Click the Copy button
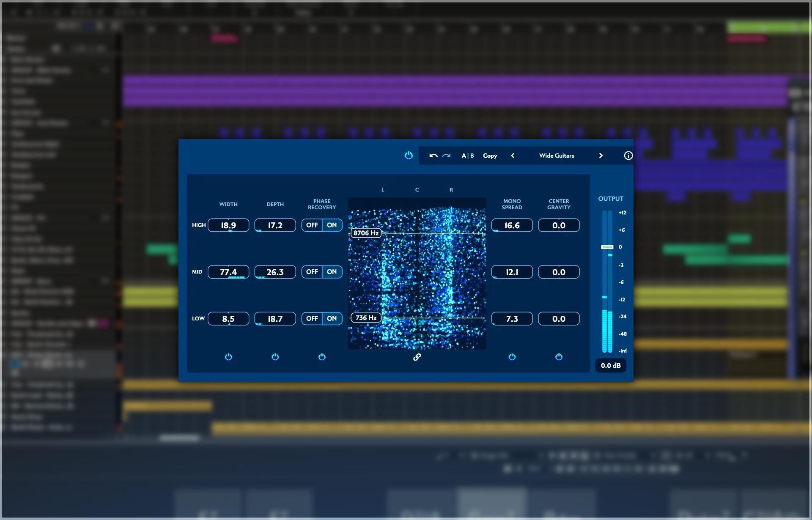812x520 pixels. (x=490, y=156)
